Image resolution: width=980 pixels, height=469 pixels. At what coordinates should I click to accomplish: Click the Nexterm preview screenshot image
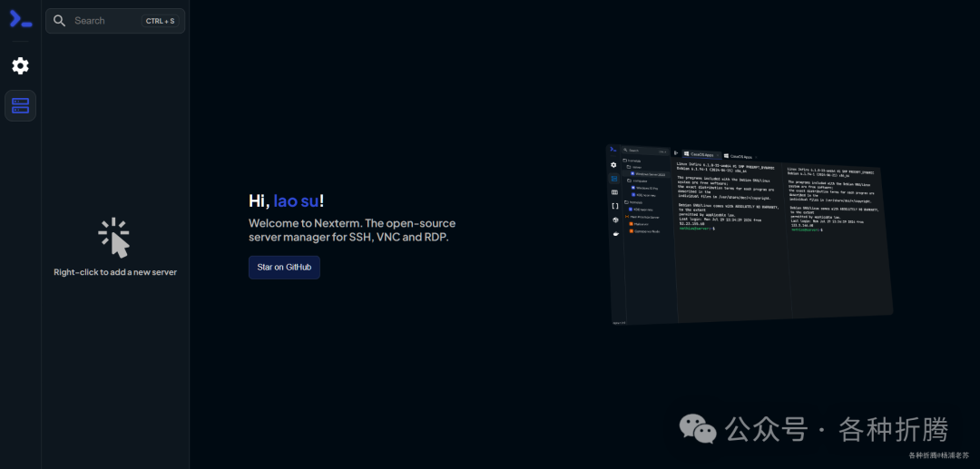point(749,234)
